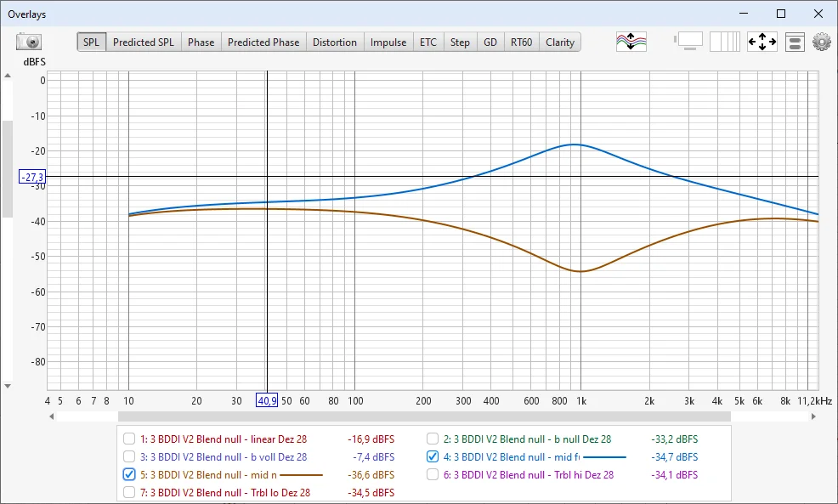Click the graph limits four-arrow icon
The height and width of the screenshot is (504, 838).
point(762,42)
